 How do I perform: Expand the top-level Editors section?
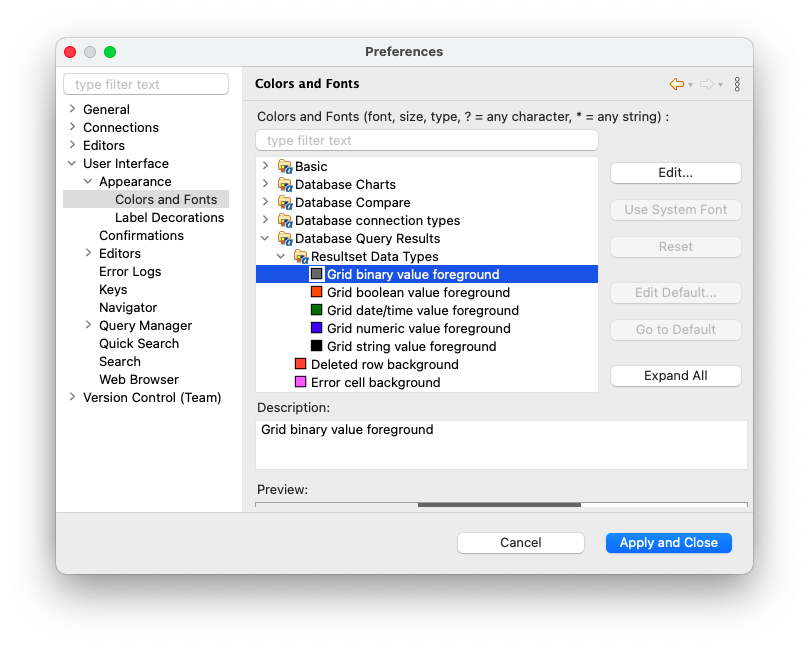[72, 145]
